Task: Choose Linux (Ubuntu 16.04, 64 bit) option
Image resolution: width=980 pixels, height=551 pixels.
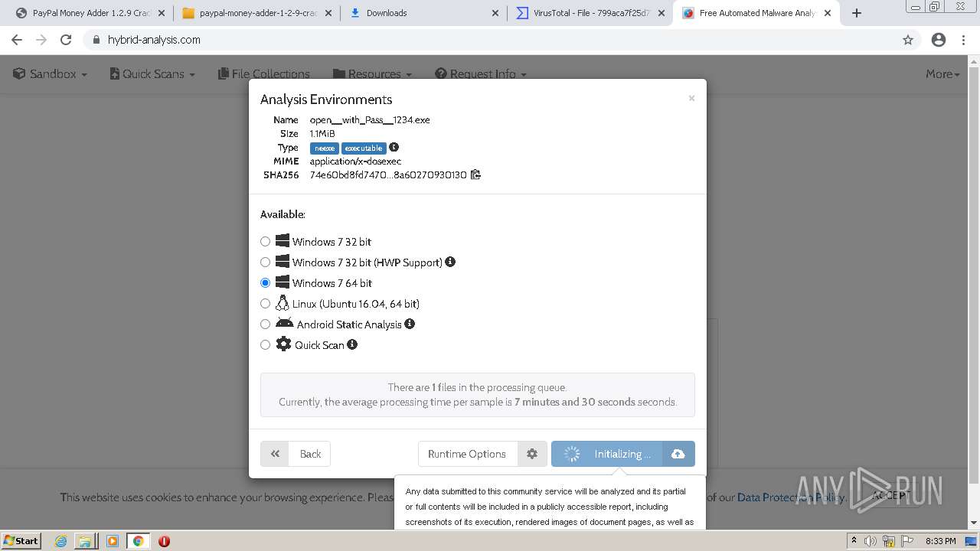Action: coord(266,304)
